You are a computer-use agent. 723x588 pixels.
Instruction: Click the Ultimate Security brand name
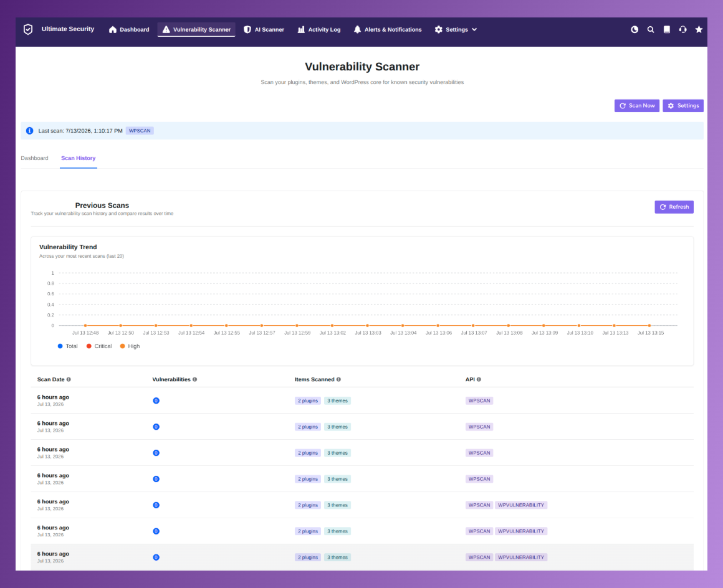pos(68,29)
